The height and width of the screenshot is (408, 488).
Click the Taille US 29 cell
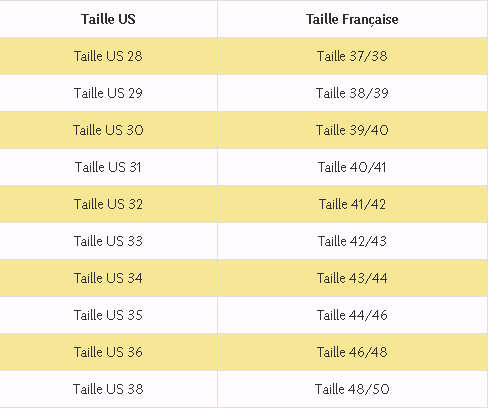[x=108, y=93]
